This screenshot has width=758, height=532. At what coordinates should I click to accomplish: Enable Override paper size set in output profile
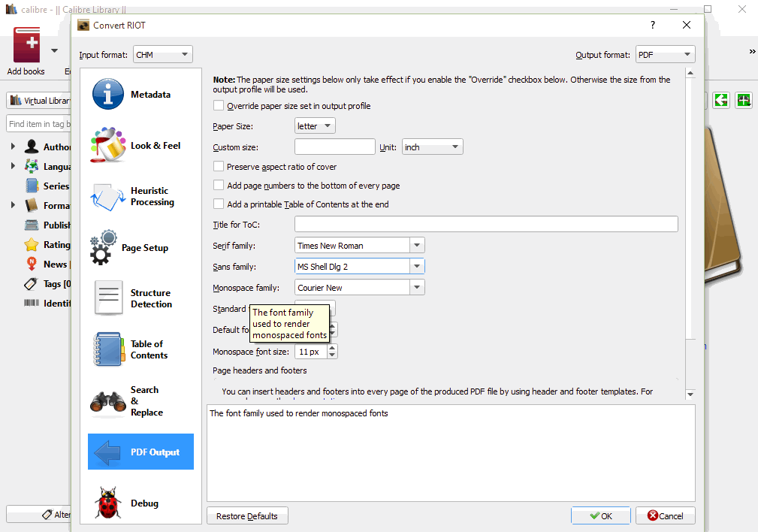point(219,105)
